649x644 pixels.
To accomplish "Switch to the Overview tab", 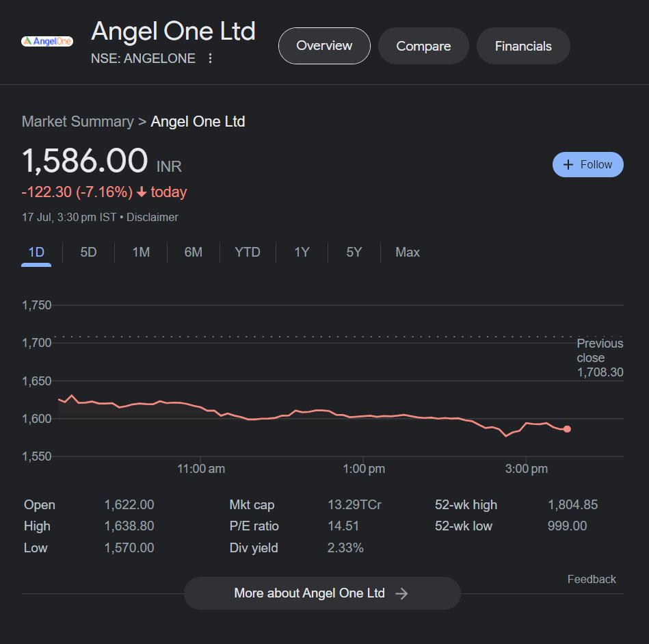I will click(323, 46).
